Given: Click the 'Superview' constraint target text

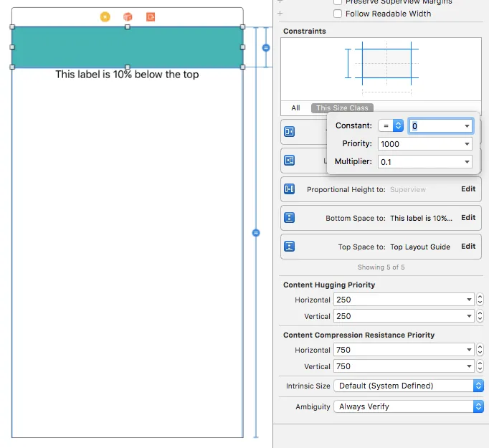Looking at the screenshot, I should pyautogui.click(x=408, y=189).
